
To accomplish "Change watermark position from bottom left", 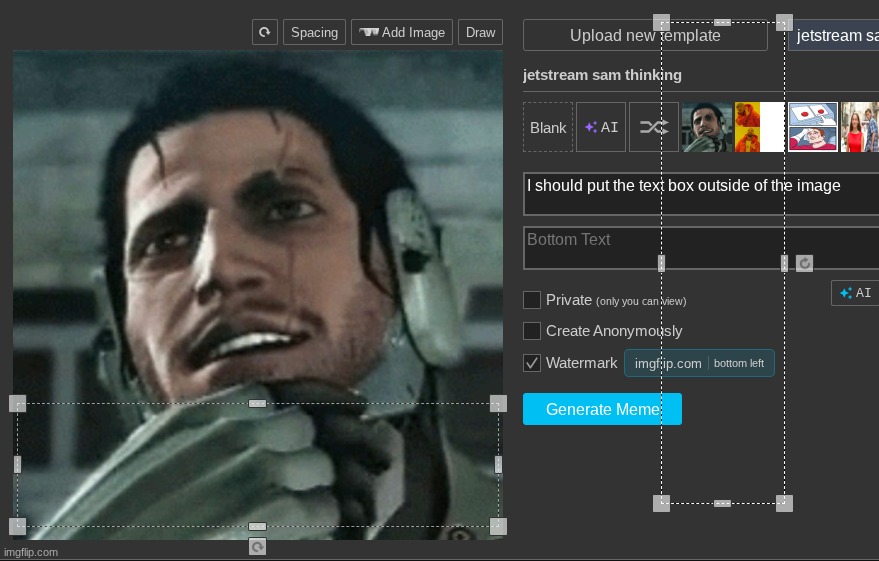I will pos(739,363).
